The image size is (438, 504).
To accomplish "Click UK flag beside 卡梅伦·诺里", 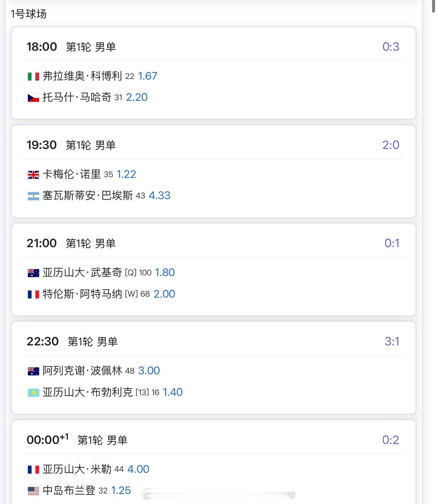I will point(33,175).
